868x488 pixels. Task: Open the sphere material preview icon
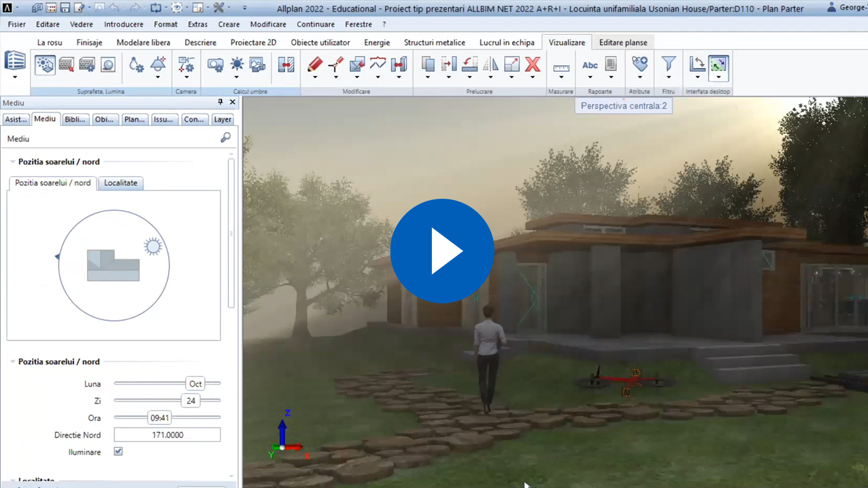pyautogui.click(x=107, y=65)
